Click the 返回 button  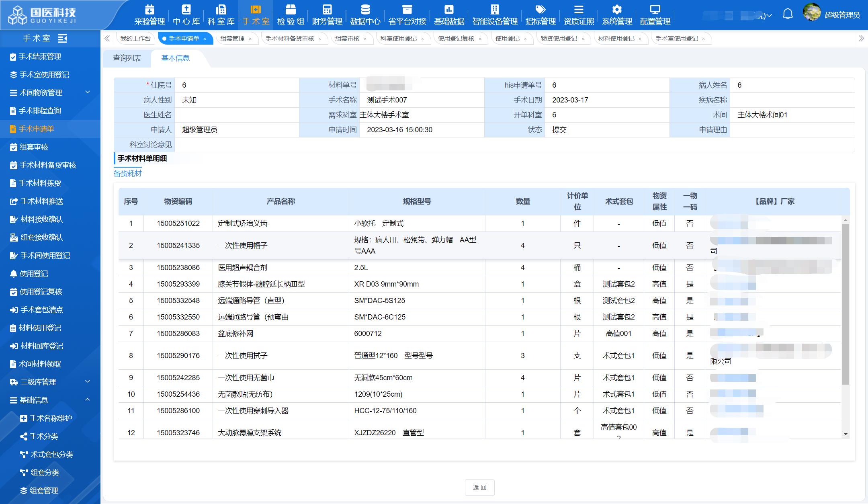click(479, 488)
